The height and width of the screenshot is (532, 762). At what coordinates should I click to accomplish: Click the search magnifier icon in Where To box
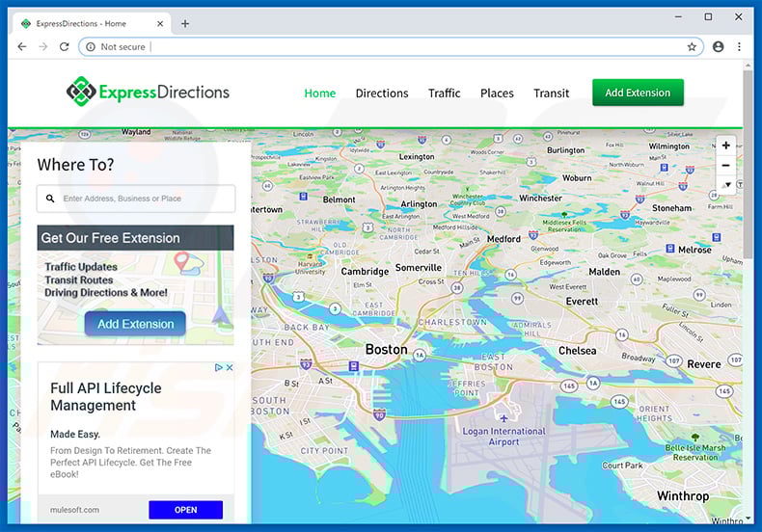(x=50, y=199)
